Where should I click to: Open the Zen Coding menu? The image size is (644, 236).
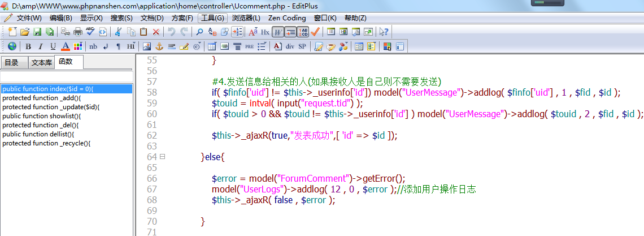coord(287,18)
